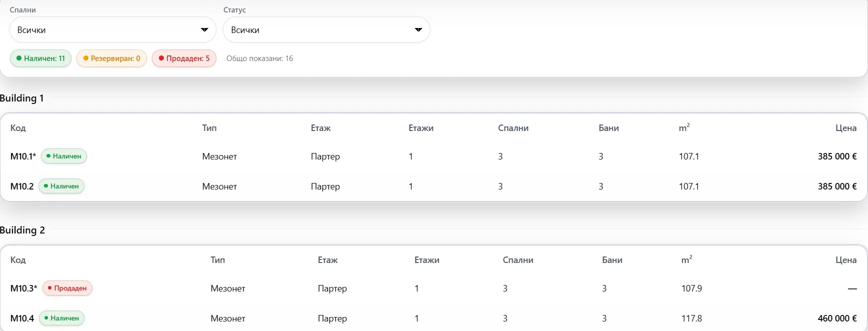Click the 460 000 € price of M10.4
868x331 pixels.
(x=837, y=318)
